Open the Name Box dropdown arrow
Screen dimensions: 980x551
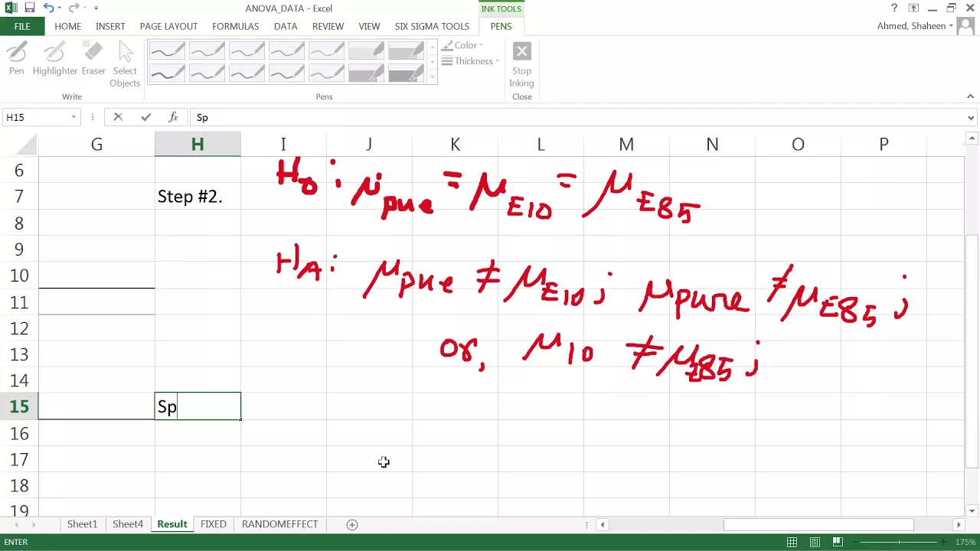(x=73, y=117)
